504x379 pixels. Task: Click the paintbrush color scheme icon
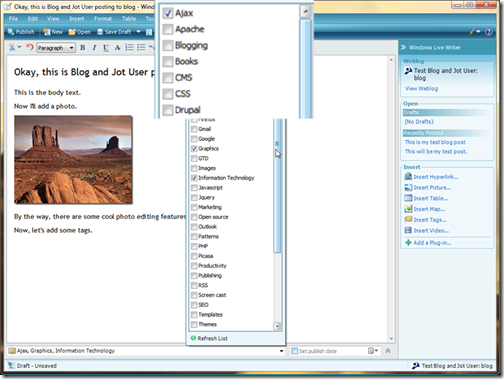(x=471, y=32)
